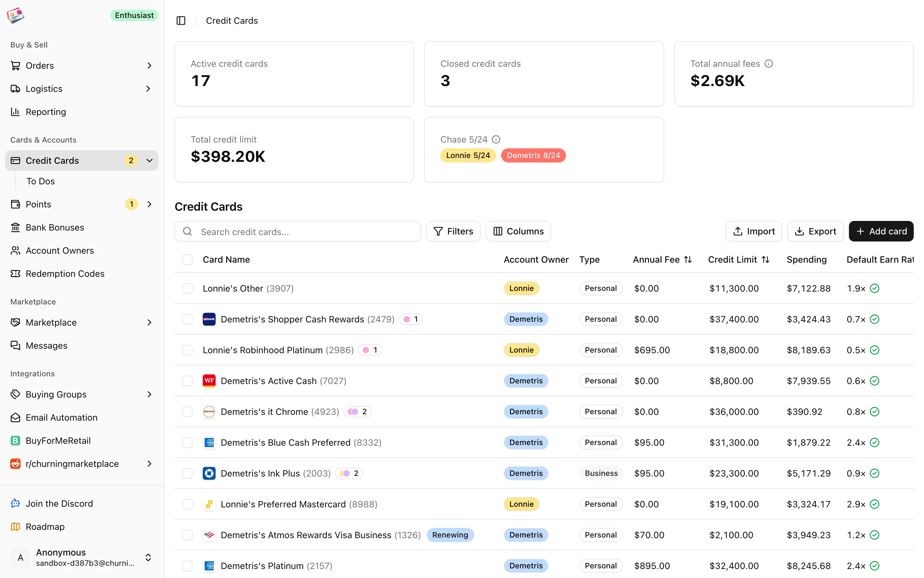Screen dimensions: 924x578
Task: Click the Reporting chart icon
Action: 15,112
